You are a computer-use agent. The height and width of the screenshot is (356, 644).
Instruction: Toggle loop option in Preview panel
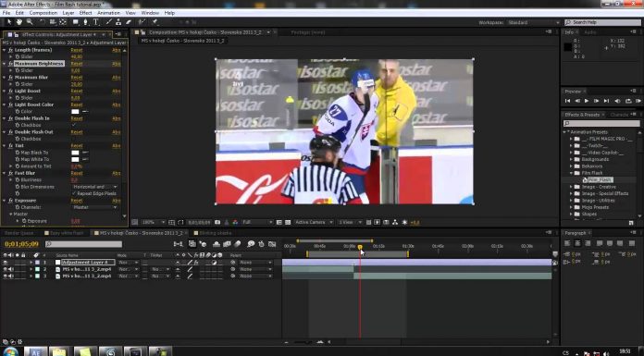(x=628, y=101)
